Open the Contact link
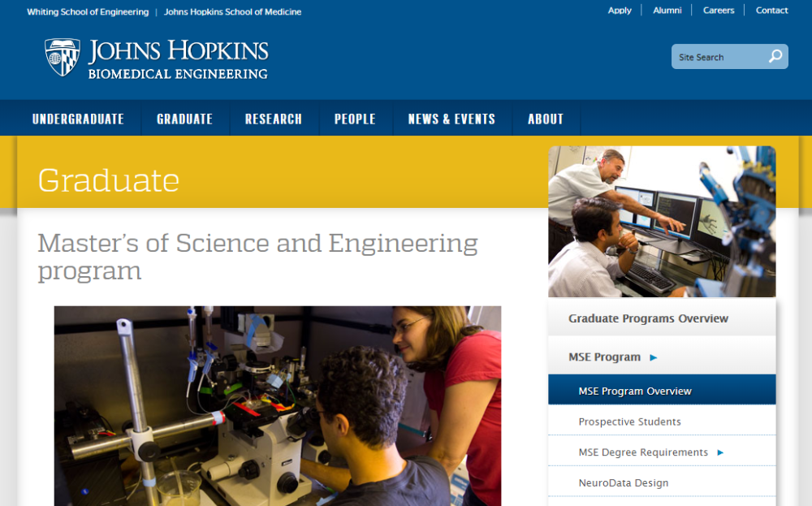 [x=771, y=11]
